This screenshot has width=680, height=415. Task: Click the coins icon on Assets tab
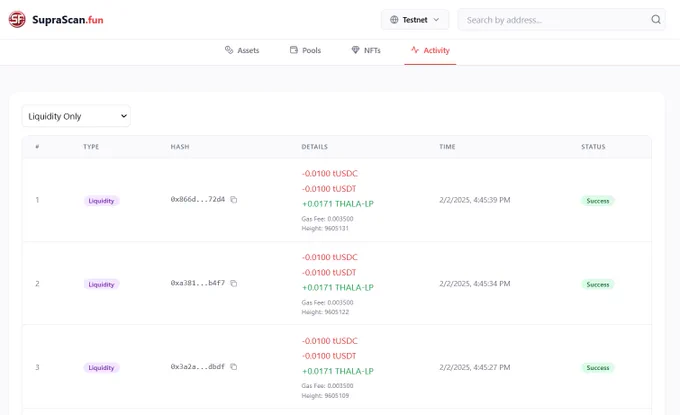[229, 50]
